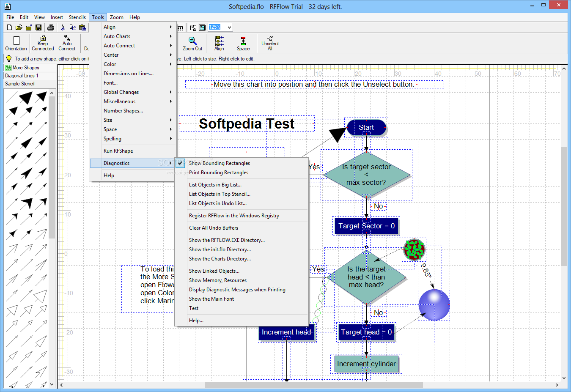The image size is (571, 392).
Task: Open the File menu
Action: pos(10,17)
